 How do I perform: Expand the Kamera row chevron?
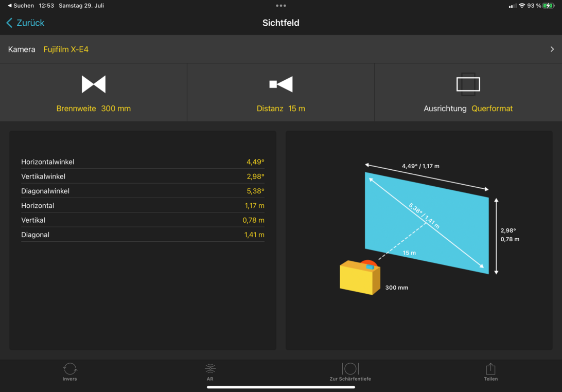point(552,49)
